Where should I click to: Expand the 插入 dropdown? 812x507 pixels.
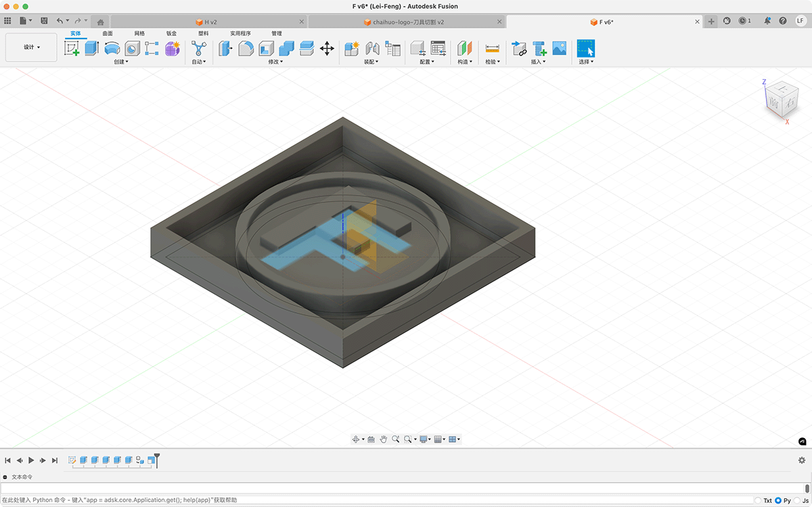point(539,62)
